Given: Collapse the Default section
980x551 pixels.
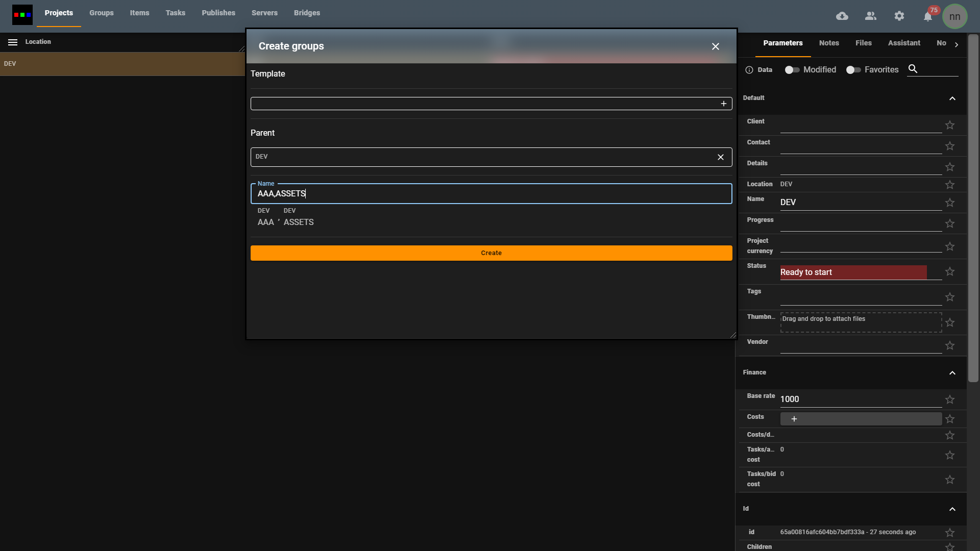Looking at the screenshot, I should point(952,98).
